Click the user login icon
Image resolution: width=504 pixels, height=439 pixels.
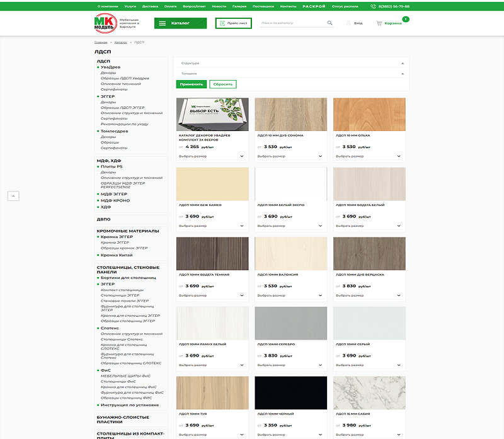[348, 23]
